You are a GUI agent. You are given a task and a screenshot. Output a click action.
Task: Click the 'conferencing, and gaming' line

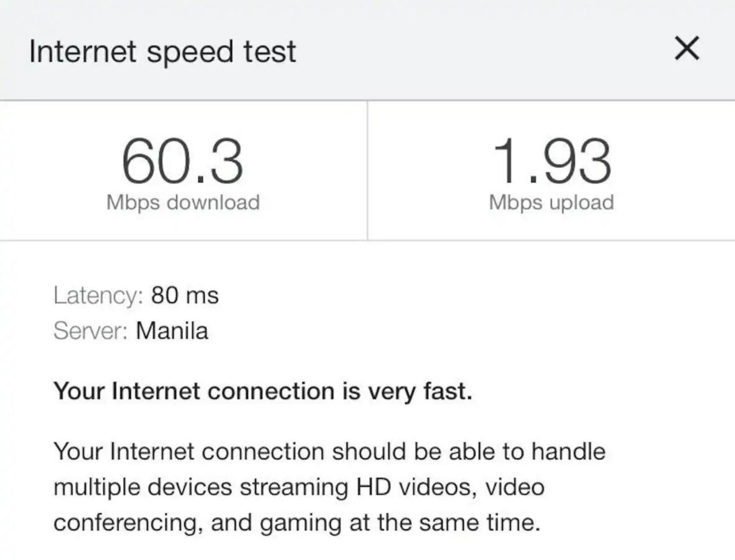point(297,522)
